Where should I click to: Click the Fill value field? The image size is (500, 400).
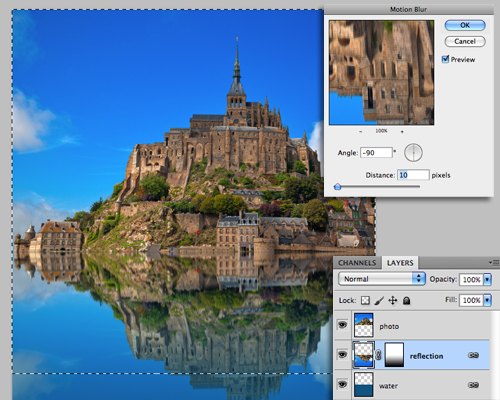click(471, 300)
